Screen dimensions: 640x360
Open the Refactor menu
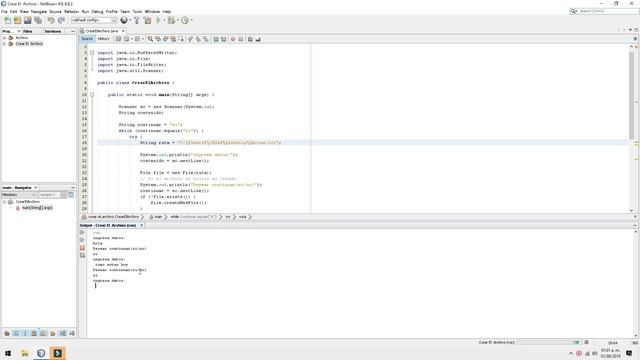point(71,12)
